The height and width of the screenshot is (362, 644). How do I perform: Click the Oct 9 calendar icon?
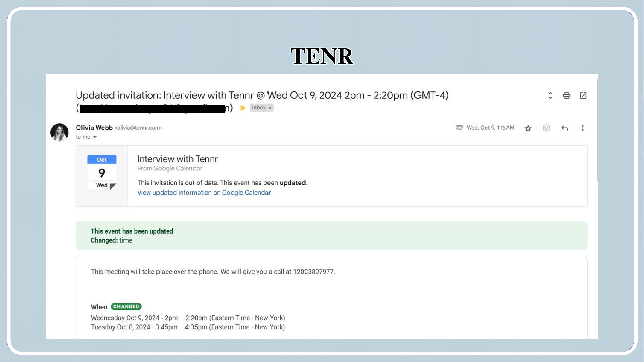pyautogui.click(x=102, y=172)
